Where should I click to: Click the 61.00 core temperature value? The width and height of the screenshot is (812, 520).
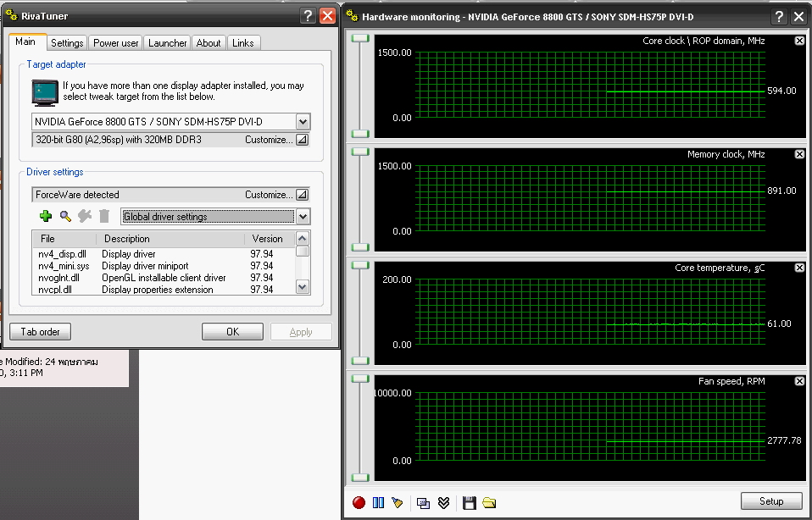780,324
